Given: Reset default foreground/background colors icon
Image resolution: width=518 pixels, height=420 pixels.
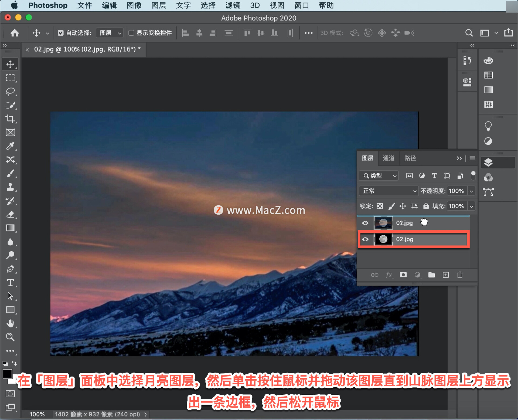Looking at the screenshot, I should 5,363.
